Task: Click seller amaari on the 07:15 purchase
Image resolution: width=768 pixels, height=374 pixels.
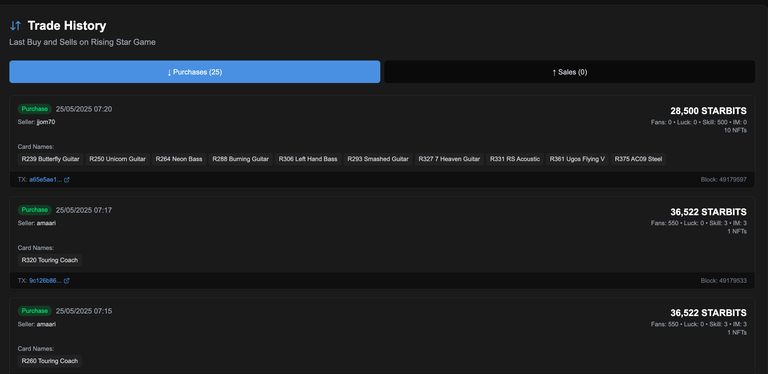Action: tap(46, 324)
